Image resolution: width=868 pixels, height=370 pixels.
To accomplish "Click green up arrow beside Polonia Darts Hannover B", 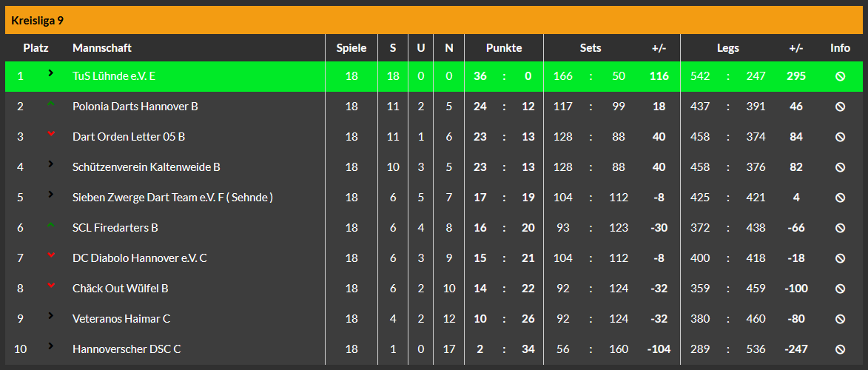I will coord(51,103).
